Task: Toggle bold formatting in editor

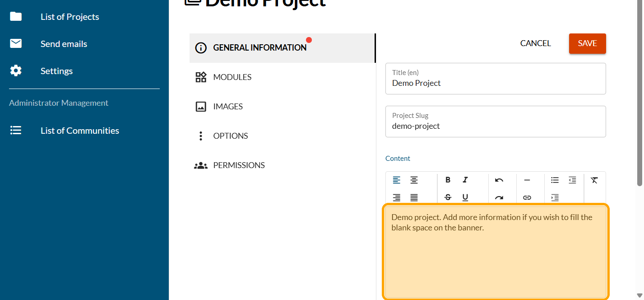Action: coord(448,180)
